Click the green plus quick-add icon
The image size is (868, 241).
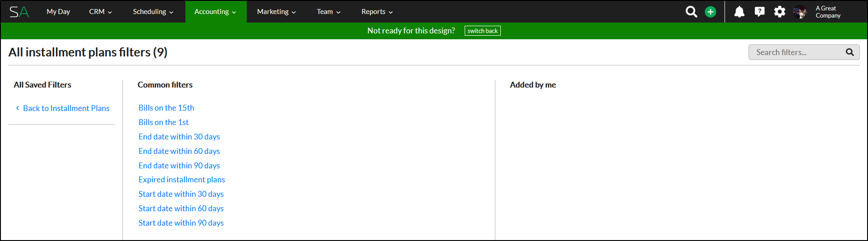711,12
